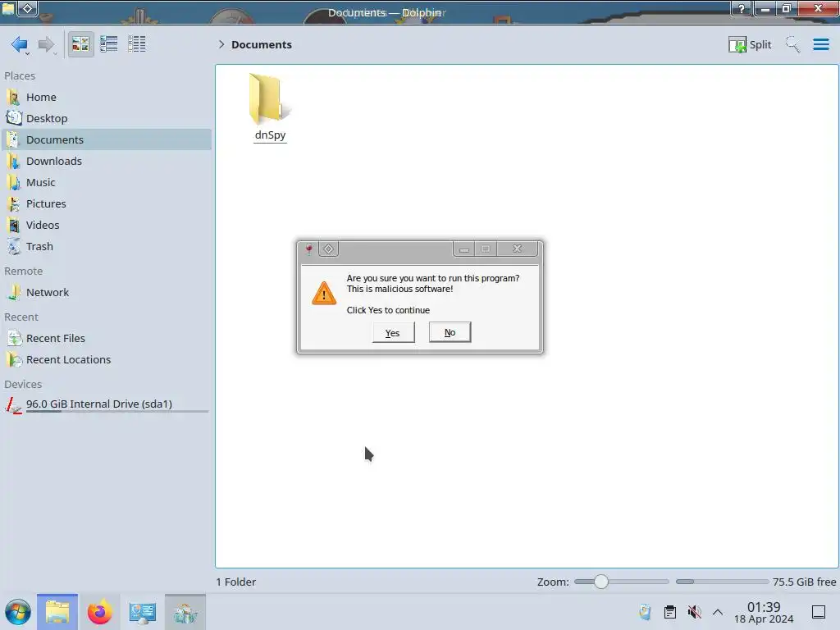Click the Dolphin window pin icon
840x630 pixels.
(x=28, y=8)
